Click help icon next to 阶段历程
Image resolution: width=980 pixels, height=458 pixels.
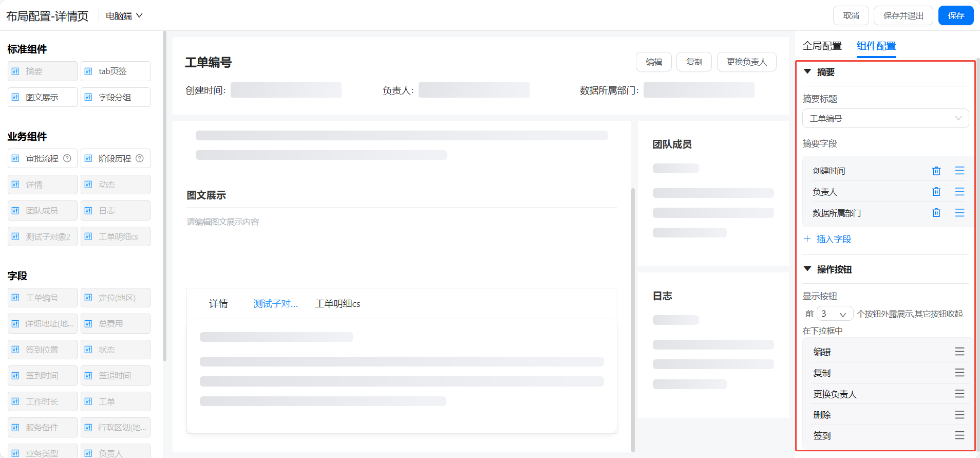[140, 158]
